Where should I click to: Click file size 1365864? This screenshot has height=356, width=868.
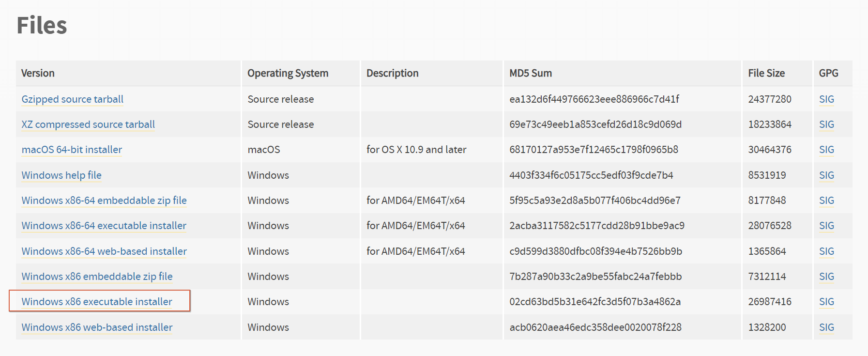(767, 251)
